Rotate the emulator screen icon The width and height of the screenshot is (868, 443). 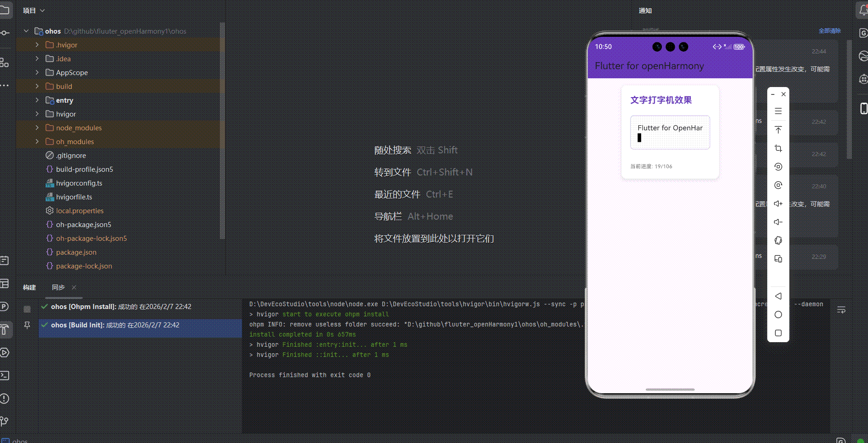(778, 167)
